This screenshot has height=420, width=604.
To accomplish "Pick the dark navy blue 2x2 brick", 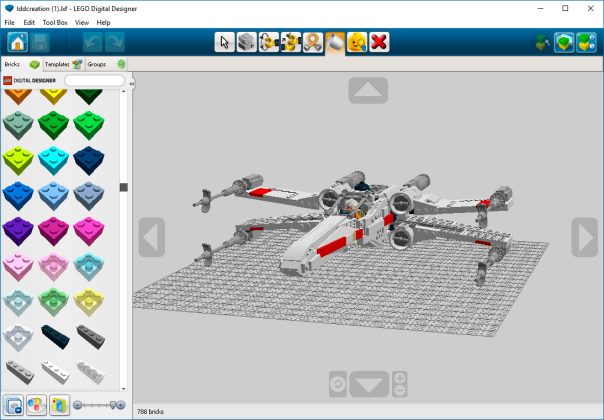I will click(89, 160).
